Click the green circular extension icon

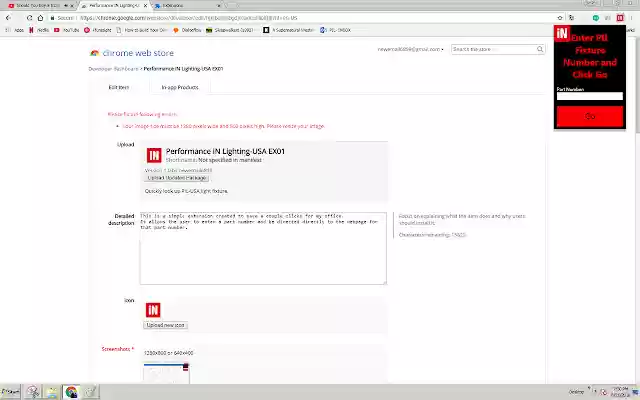[596, 18]
